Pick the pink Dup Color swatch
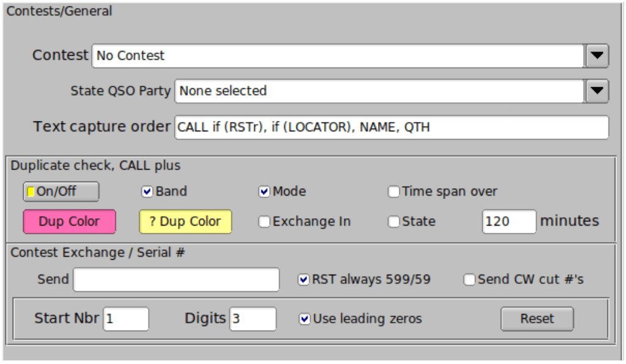Viewport: 626px width, 364px height. pyautogui.click(x=69, y=221)
